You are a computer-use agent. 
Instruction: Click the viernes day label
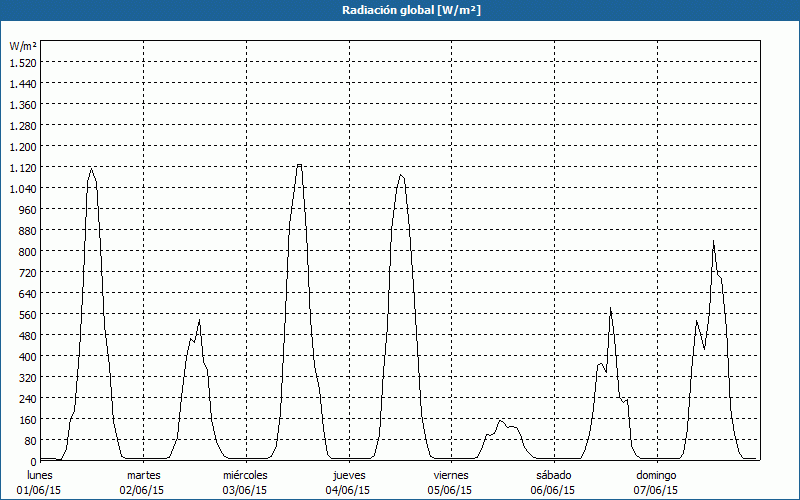(x=451, y=475)
